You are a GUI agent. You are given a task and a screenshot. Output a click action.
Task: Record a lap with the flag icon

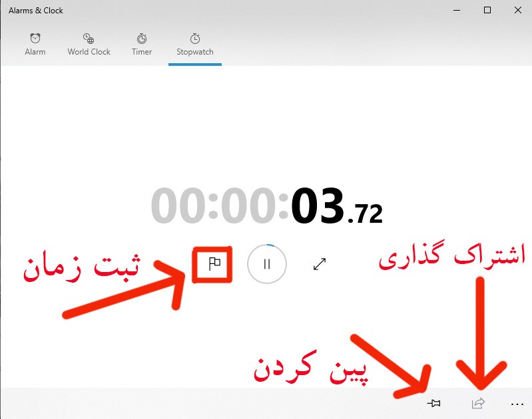pyautogui.click(x=214, y=264)
